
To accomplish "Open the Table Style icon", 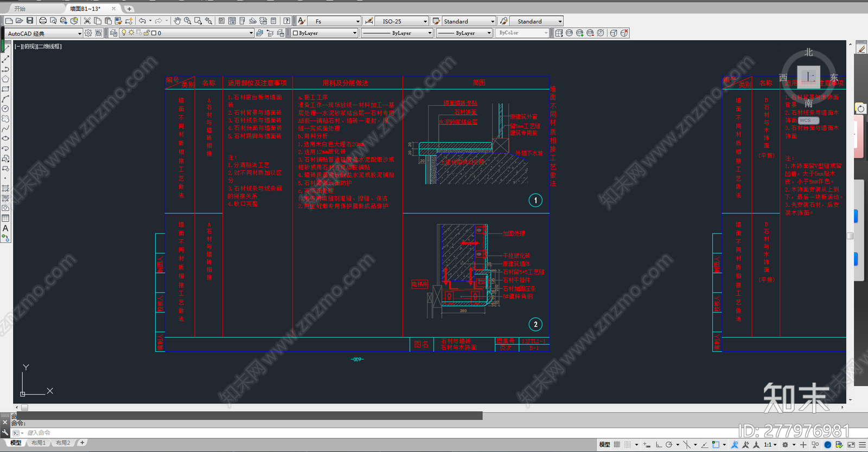I will coord(436,21).
